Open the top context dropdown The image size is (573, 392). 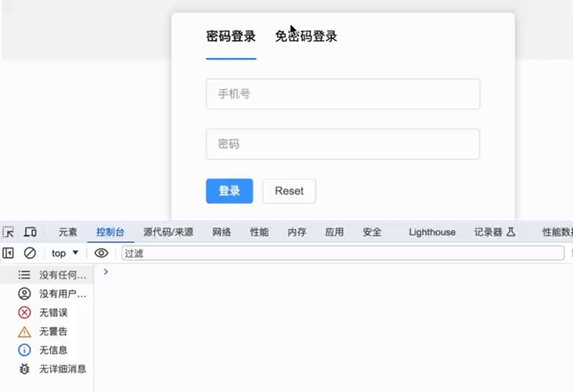click(65, 253)
